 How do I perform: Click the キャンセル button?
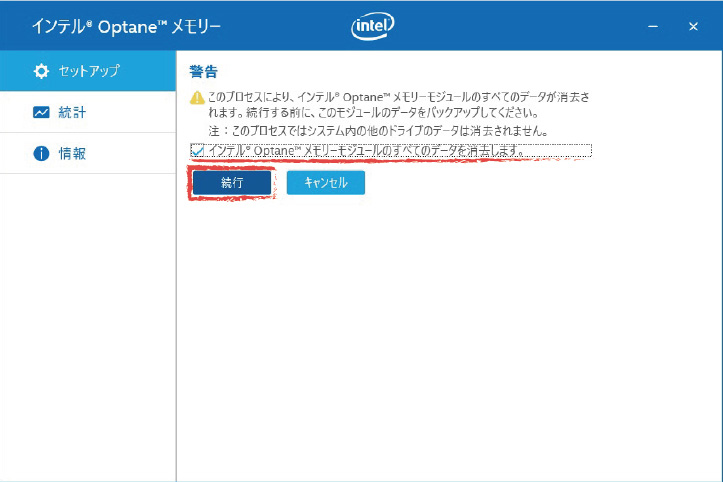(326, 183)
